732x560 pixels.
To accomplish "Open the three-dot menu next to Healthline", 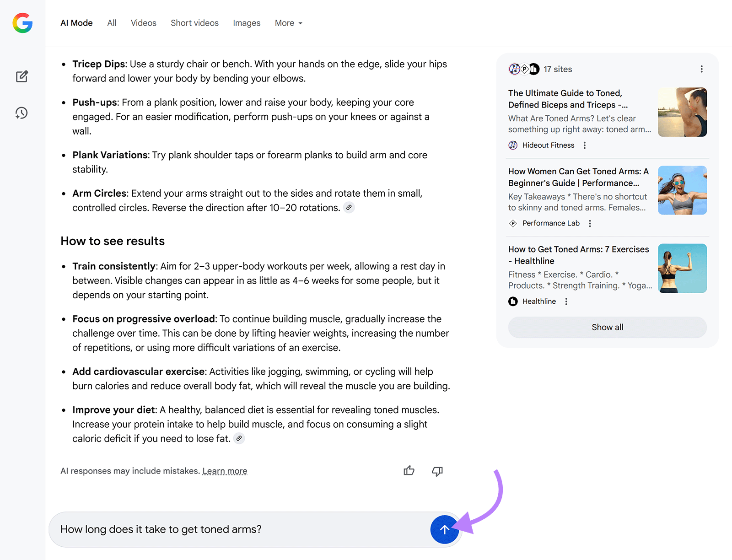I will coord(566,301).
